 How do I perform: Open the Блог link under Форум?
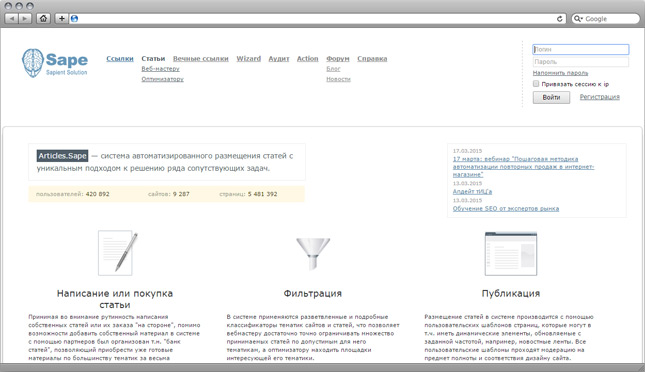coord(333,69)
